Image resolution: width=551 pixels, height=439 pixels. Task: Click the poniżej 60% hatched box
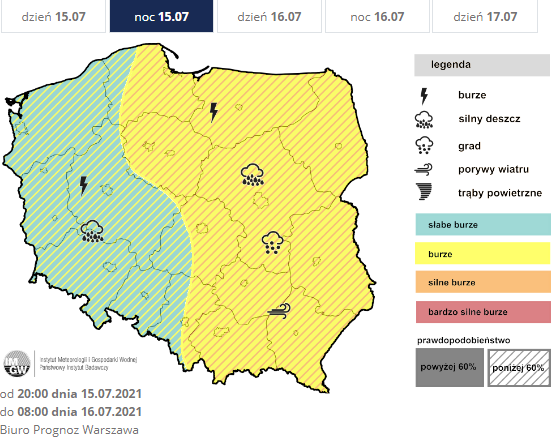click(x=519, y=368)
